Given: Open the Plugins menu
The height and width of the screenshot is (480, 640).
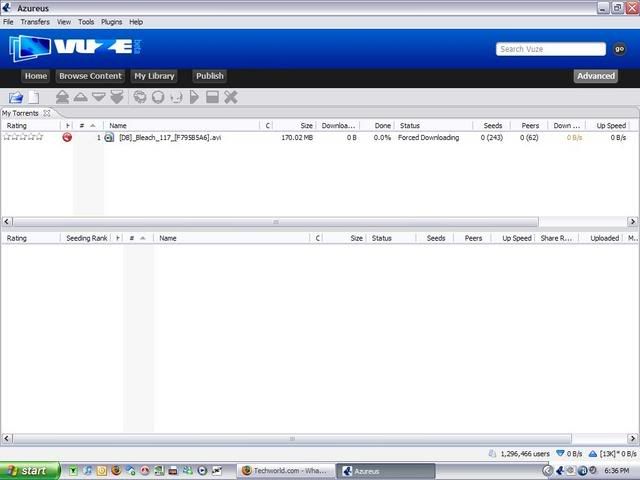Looking at the screenshot, I should [112, 21].
